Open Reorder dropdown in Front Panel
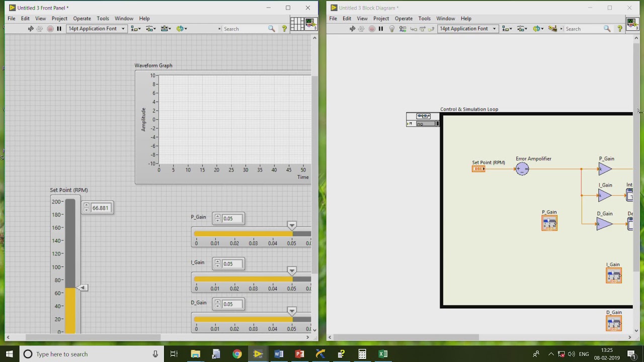Viewport: 644px width, 362px height. (182, 29)
